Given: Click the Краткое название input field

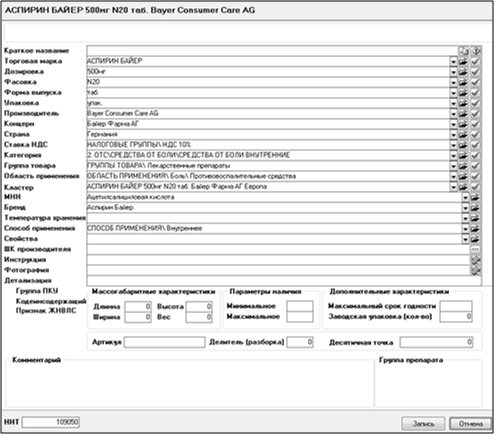Looking at the screenshot, I should pyautogui.click(x=272, y=51).
